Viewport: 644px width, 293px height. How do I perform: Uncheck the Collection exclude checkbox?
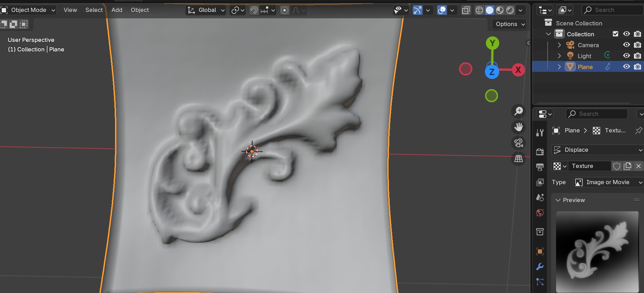tap(616, 34)
